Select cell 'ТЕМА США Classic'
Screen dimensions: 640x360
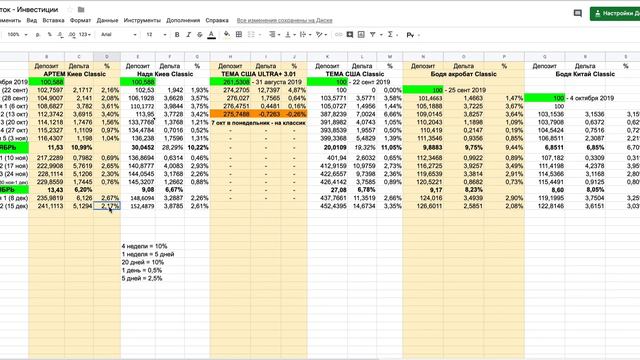click(x=355, y=74)
